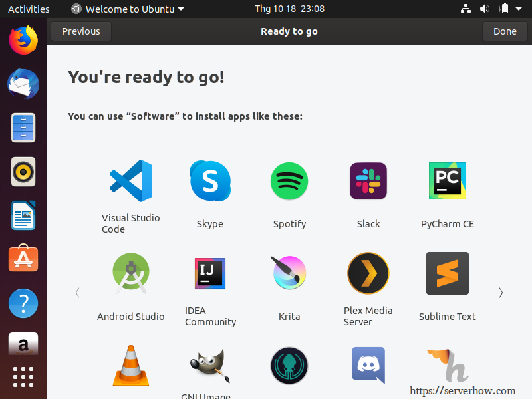The image size is (532, 399).
Task: Click the IDEA Community label
Action: click(210, 317)
